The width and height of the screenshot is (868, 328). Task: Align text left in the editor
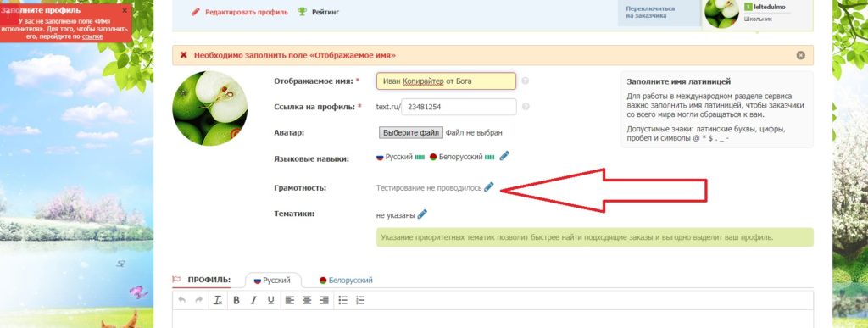(290, 300)
